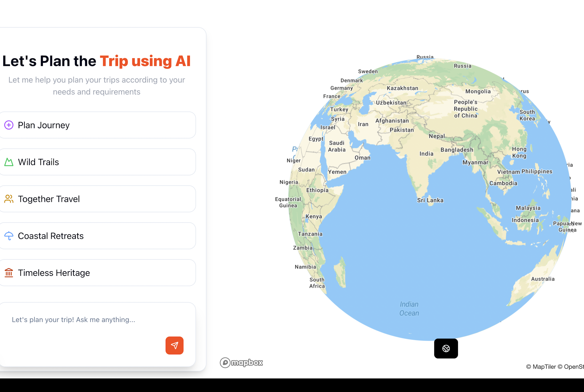Click the green mountain icon for Wild Trails
Image resolution: width=584 pixels, height=392 pixels.
click(9, 162)
